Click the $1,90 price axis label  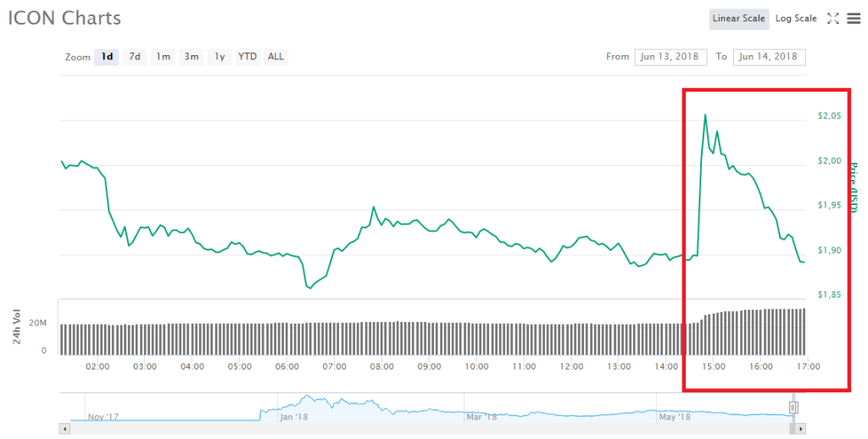tap(829, 250)
